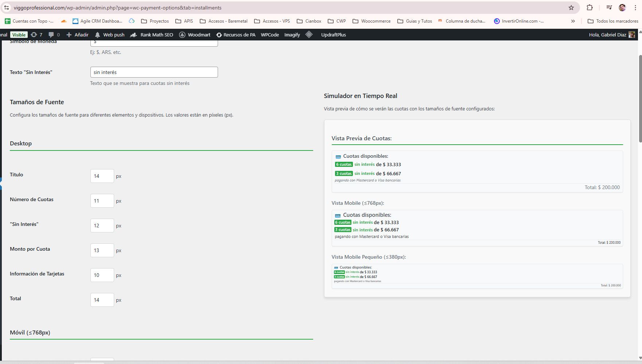
Task: Open the Rank Math SEO admin menu
Action: click(x=152, y=35)
